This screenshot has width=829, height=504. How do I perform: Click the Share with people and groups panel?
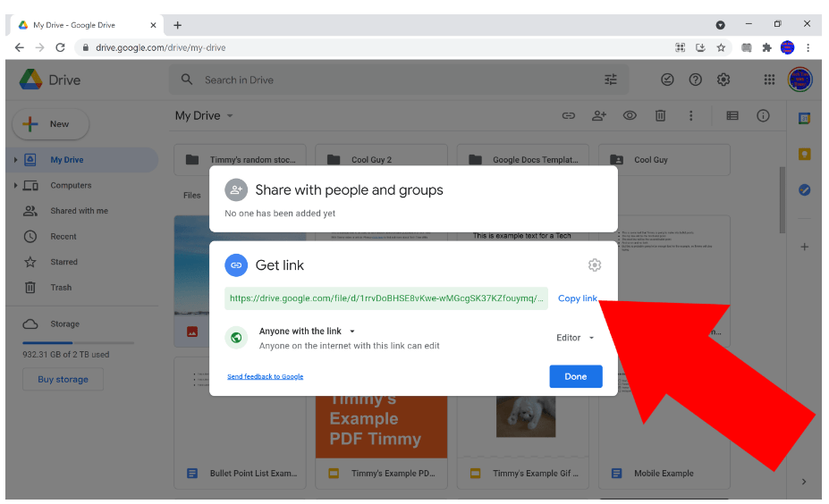coord(413,199)
